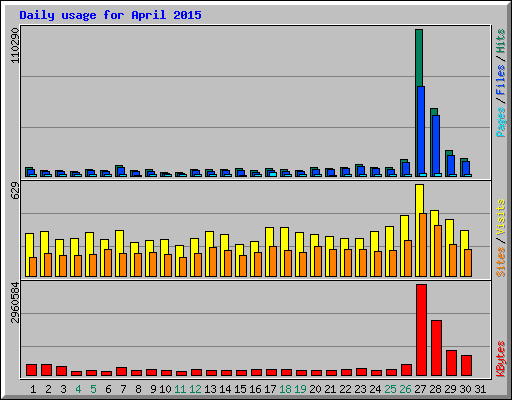Click day label 30 on x-axis

click(x=465, y=389)
